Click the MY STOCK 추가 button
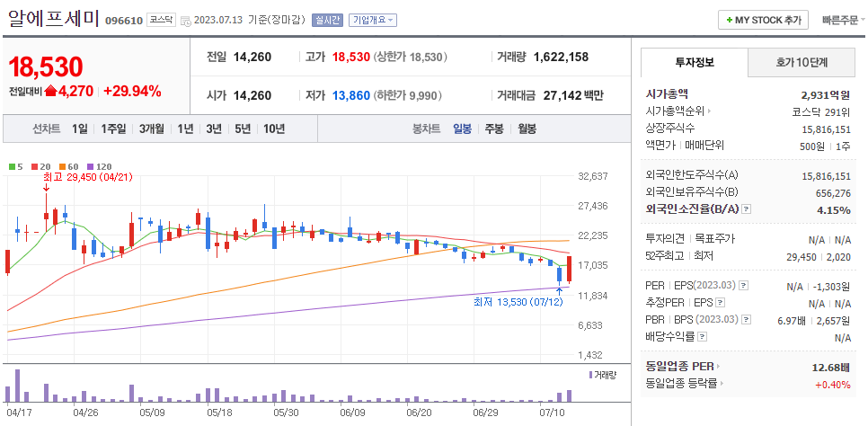 764,20
